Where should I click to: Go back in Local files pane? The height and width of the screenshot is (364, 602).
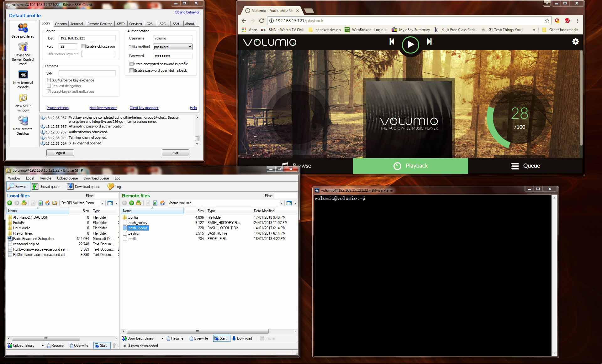(x=10, y=203)
